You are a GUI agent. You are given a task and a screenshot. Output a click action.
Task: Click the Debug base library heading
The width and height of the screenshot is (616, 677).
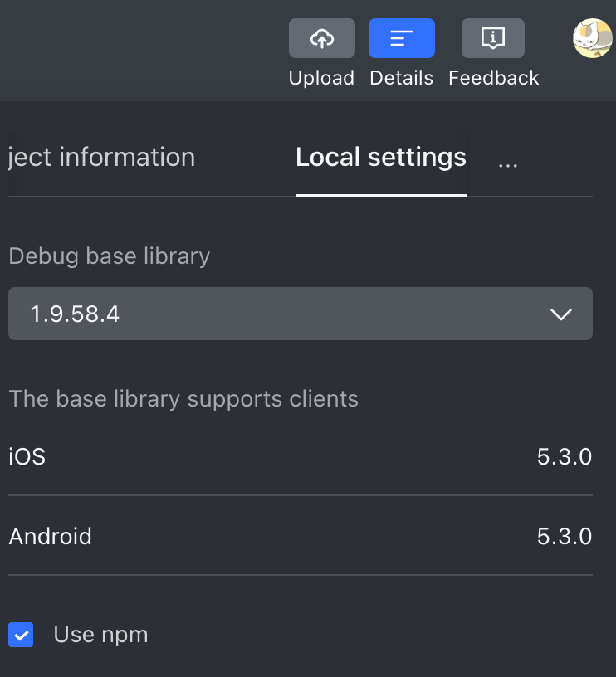click(x=110, y=256)
